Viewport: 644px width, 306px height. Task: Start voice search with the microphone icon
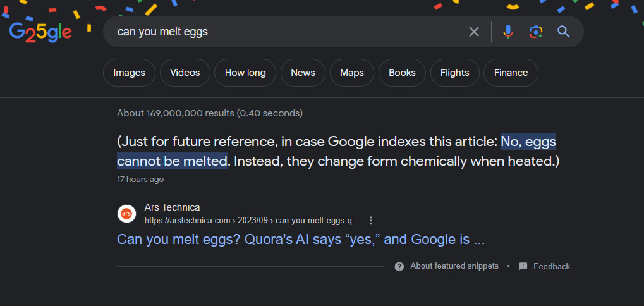click(508, 32)
